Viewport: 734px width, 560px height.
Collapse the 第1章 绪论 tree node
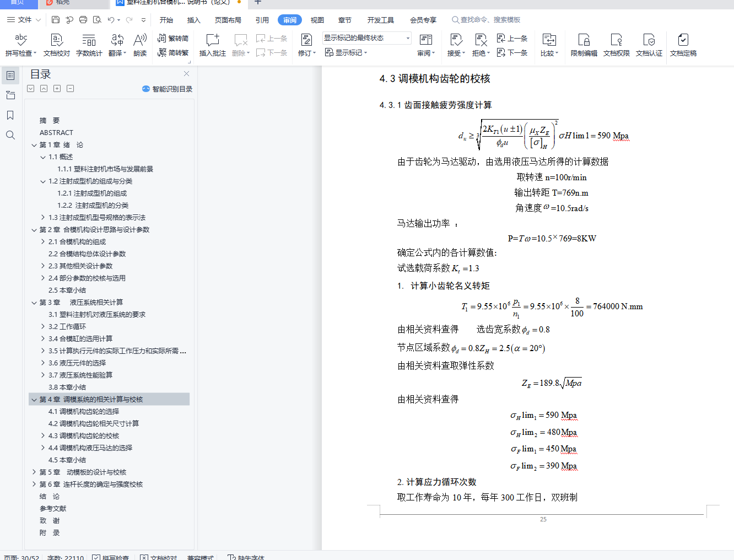tap(34, 145)
